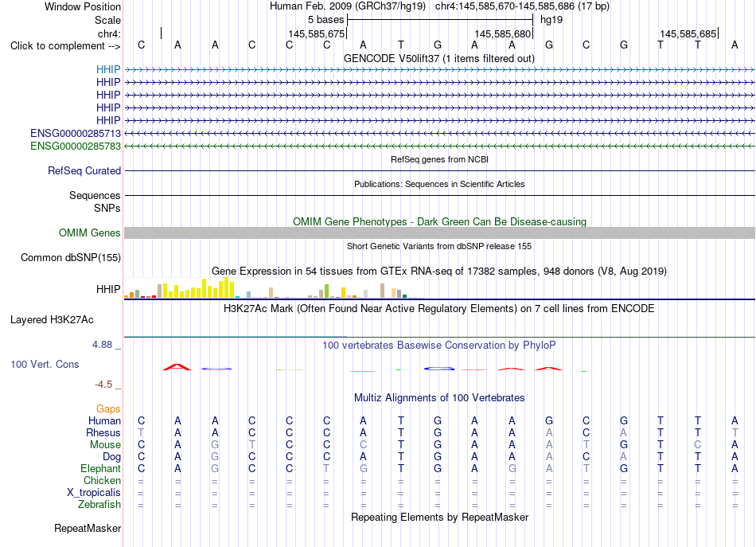756x547 pixels.
Task: Open the Multiz Alignments of 100 Vertebrates title
Action: tap(439, 398)
